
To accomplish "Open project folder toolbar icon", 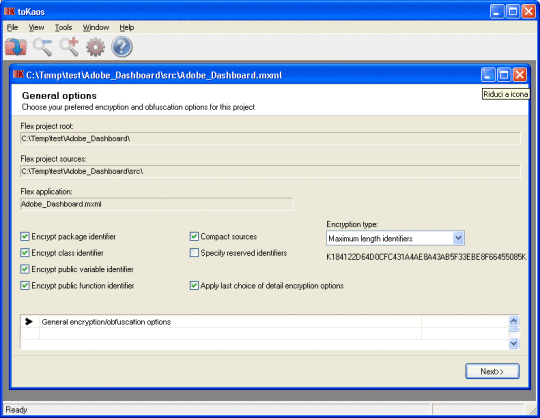I will coord(15,46).
